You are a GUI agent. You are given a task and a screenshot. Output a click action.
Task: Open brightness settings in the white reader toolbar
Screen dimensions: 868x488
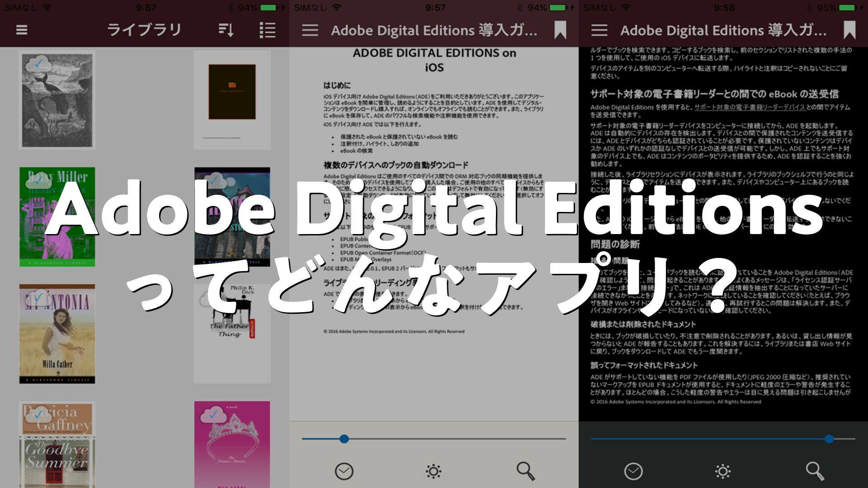pos(433,471)
